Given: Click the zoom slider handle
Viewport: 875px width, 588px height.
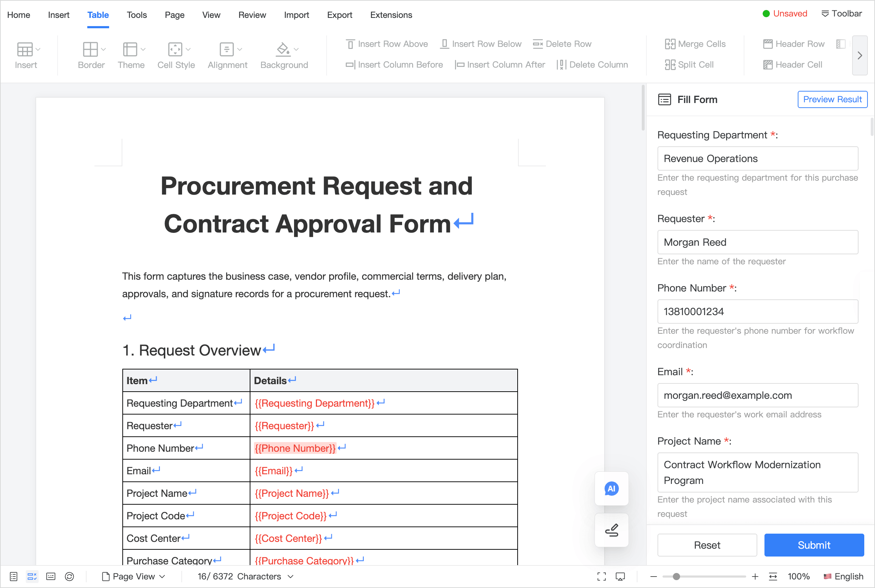Looking at the screenshot, I should (x=676, y=576).
